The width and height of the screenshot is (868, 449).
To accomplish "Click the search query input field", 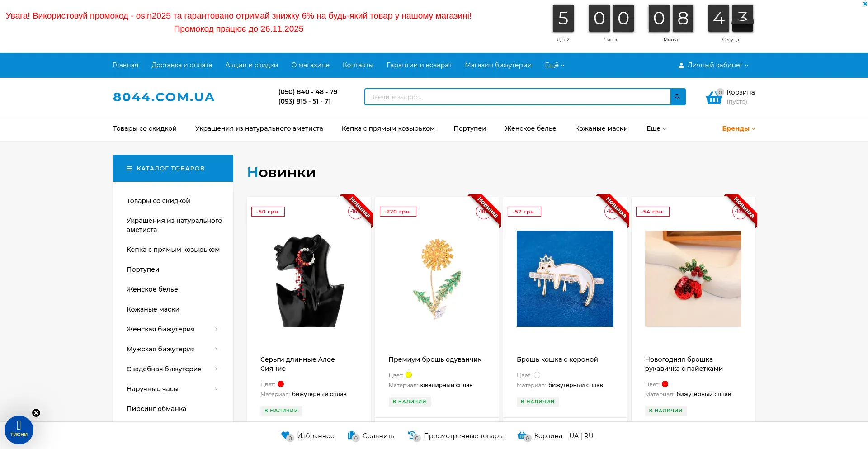I will coord(517,97).
